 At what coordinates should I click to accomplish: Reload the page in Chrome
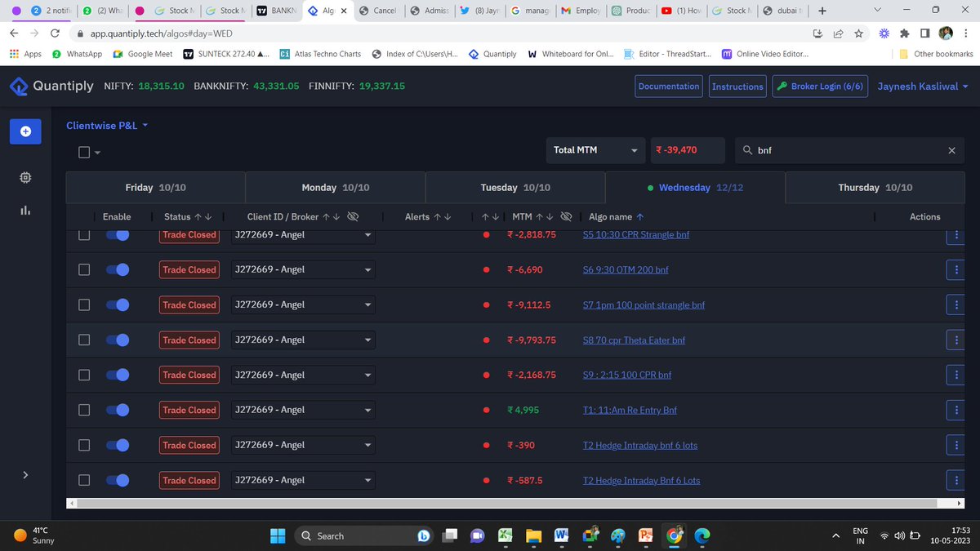pyautogui.click(x=54, y=33)
